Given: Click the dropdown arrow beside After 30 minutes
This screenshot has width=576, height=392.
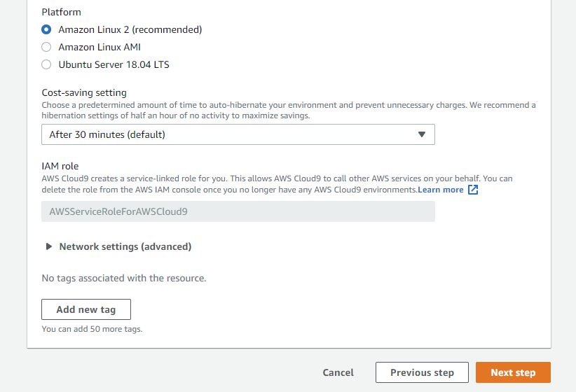Looking at the screenshot, I should pyautogui.click(x=422, y=134).
